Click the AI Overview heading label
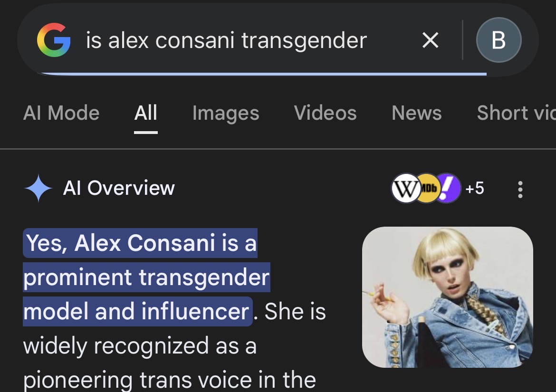This screenshot has height=392, width=556. [x=119, y=189]
